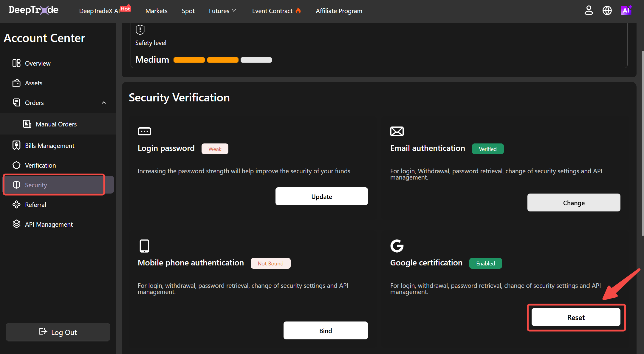
Task: Click the Enabled Google status badge
Action: [485, 263]
